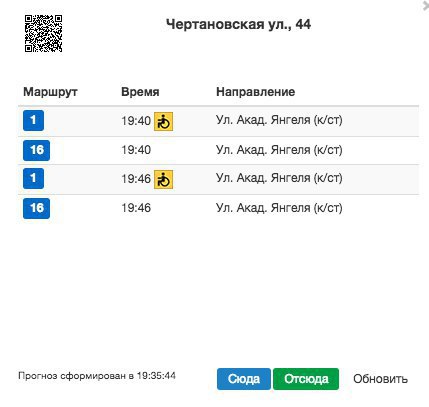Click the stop title Чертановская ул., 44
The height and width of the screenshot is (407, 429).
point(238,24)
